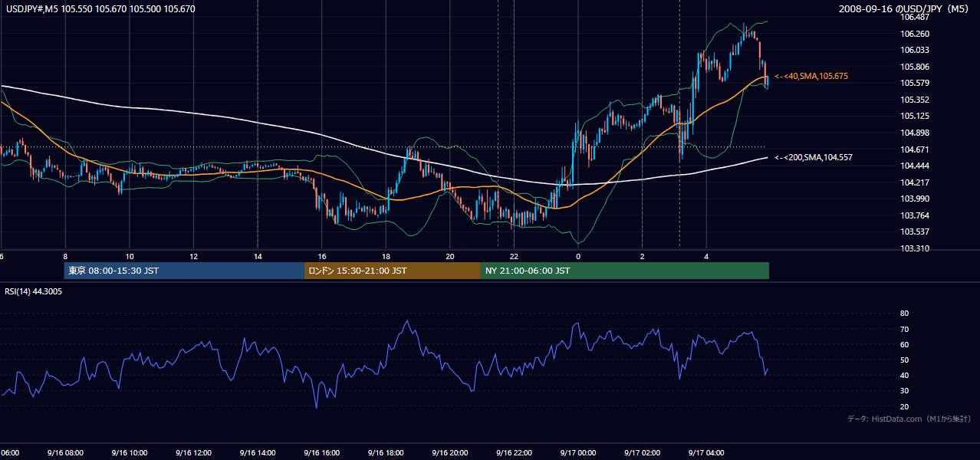Viewport: 980px width, 460px height.
Task: Click hour tick 18 under the price chart
Action: [386, 257]
